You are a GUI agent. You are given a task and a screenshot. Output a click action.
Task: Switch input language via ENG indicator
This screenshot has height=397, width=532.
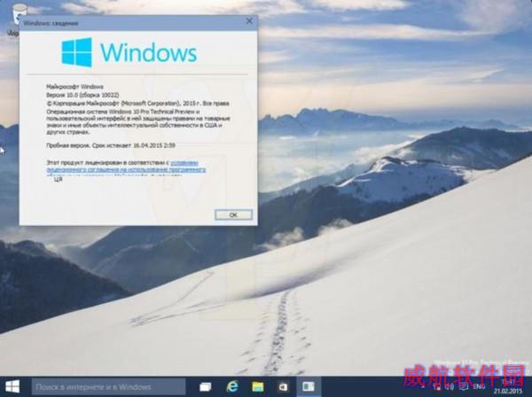(479, 386)
